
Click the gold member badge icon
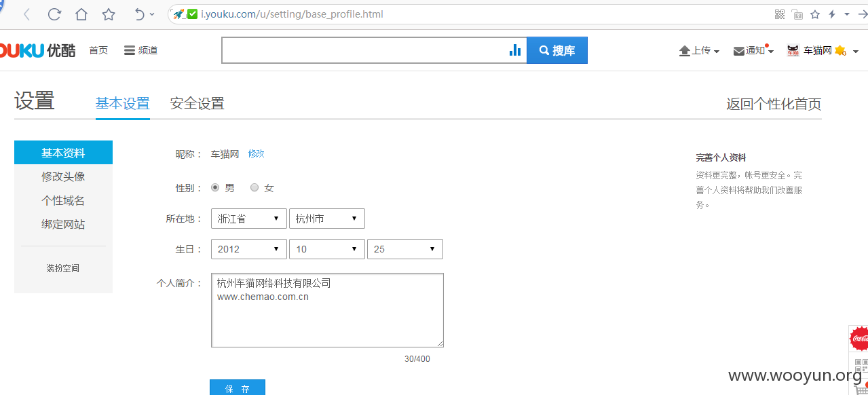[840, 51]
